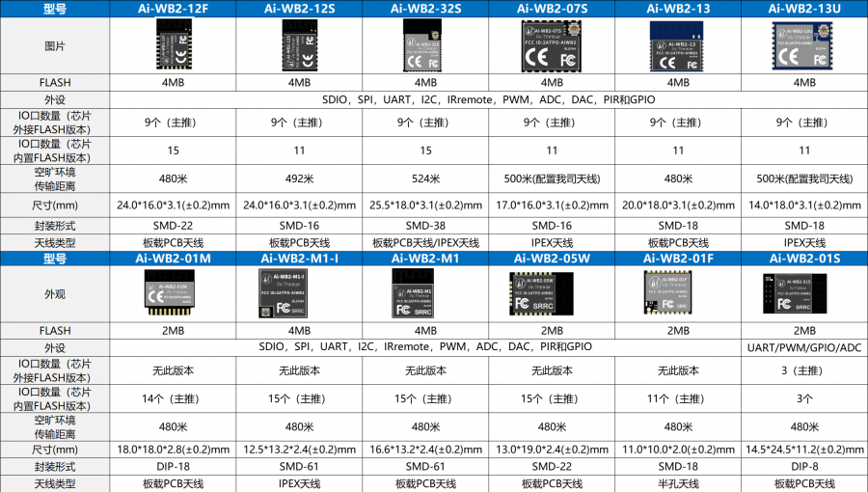Click the Ai-WB2-13U module picture
Screen dimensions: 868x492
802,46
